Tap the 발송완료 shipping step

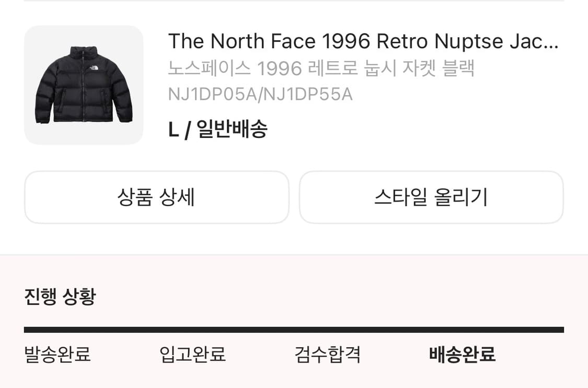pyautogui.click(x=57, y=355)
